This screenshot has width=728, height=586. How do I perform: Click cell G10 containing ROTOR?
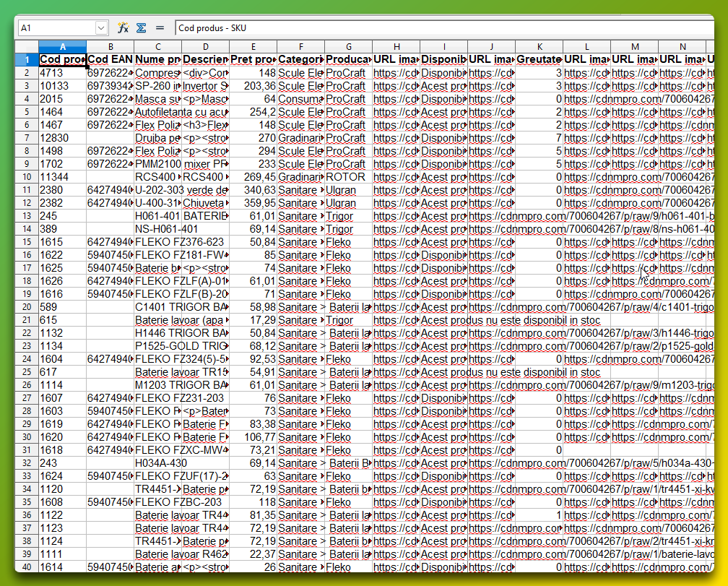(348, 177)
